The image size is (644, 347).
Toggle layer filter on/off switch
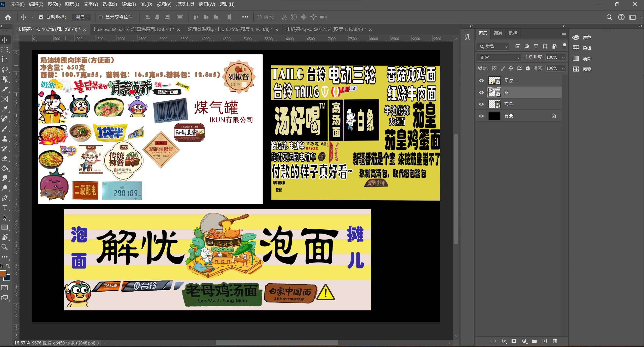564,46
